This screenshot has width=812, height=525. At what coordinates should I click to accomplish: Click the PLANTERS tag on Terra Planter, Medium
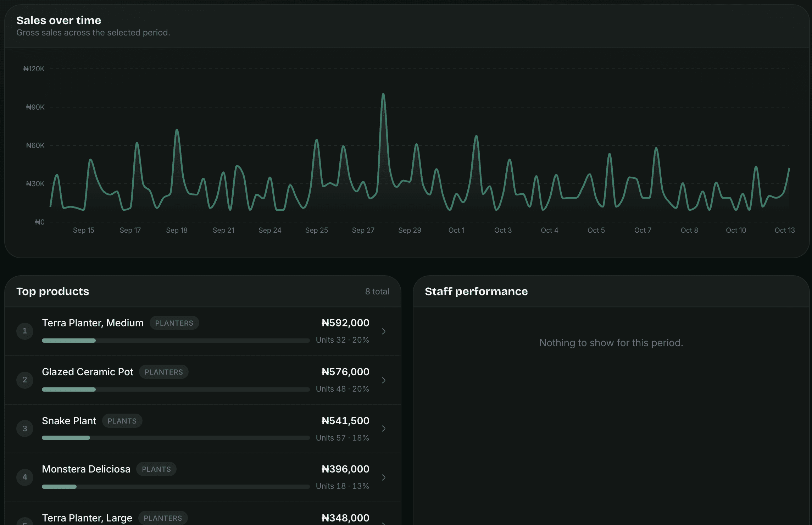pyautogui.click(x=174, y=323)
